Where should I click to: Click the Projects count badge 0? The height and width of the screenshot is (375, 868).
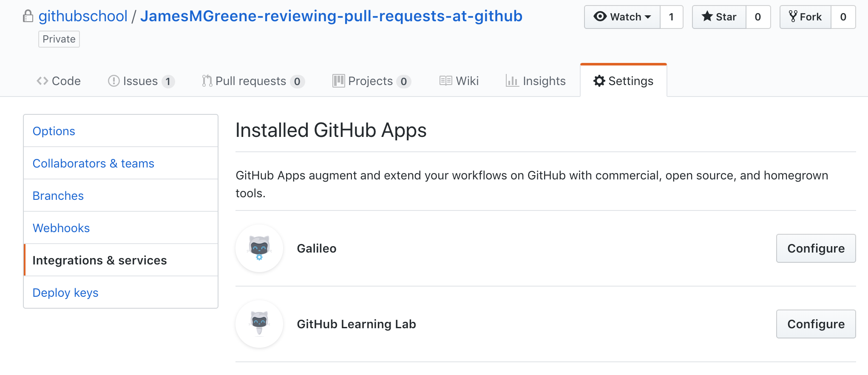click(404, 81)
